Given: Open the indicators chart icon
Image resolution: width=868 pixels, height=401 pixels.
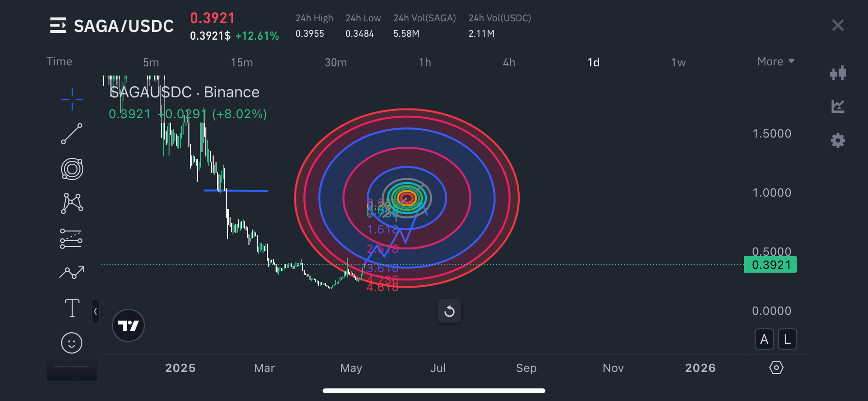Looking at the screenshot, I should [837, 107].
